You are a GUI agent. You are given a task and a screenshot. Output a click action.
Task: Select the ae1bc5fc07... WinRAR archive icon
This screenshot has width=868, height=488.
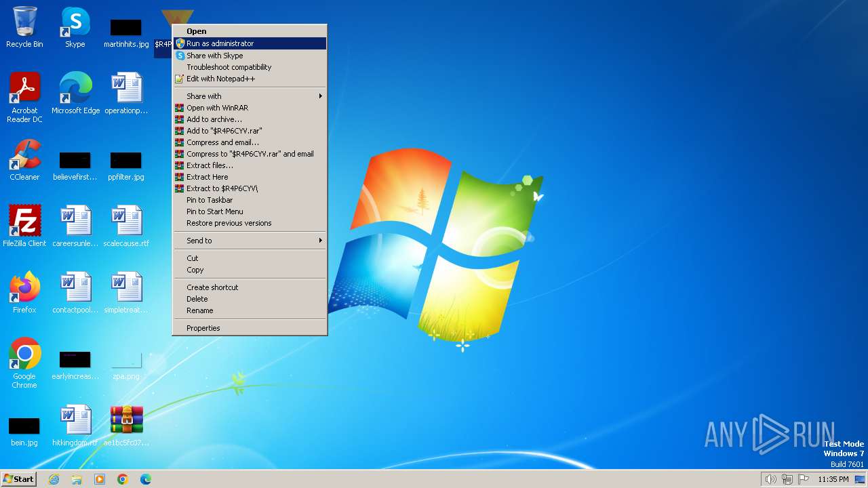(x=126, y=426)
